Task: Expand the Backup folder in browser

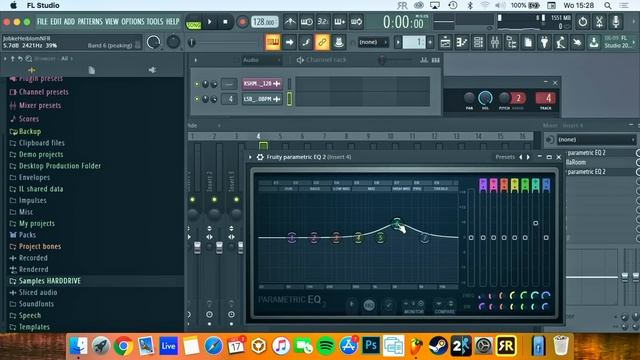Action: pyautogui.click(x=29, y=131)
